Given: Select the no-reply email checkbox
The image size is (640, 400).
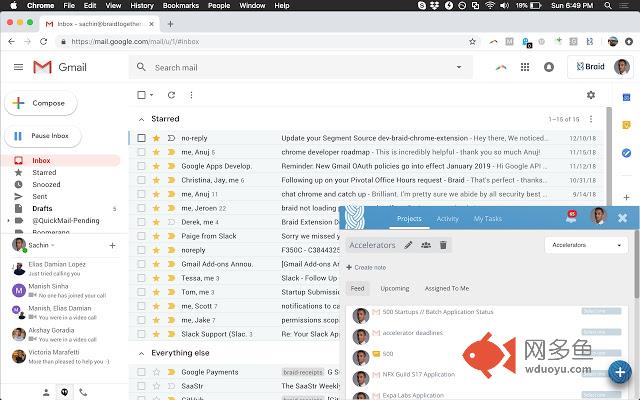Looking at the screenshot, I should tap(142, 138).
